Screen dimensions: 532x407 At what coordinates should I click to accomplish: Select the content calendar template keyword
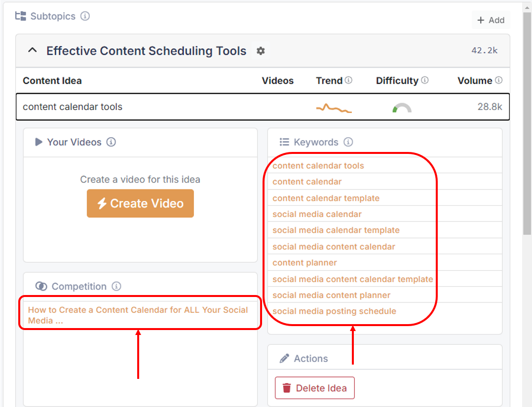pos(326,198)
